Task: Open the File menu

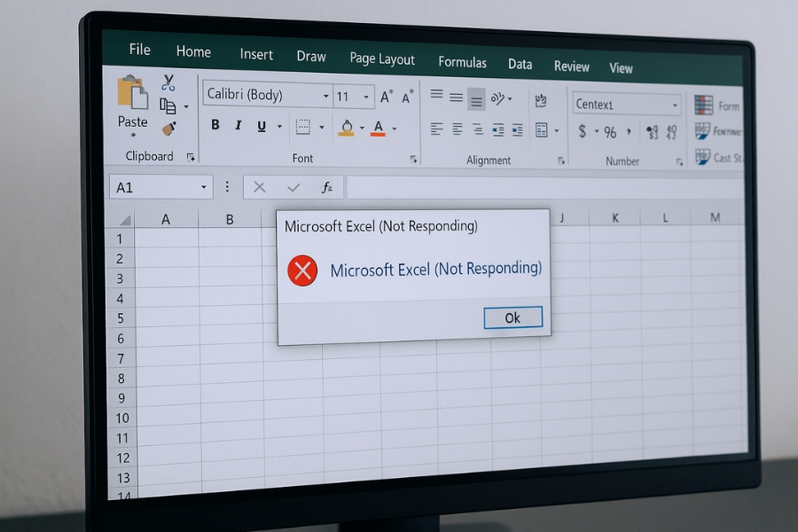Action: point(139,50)
